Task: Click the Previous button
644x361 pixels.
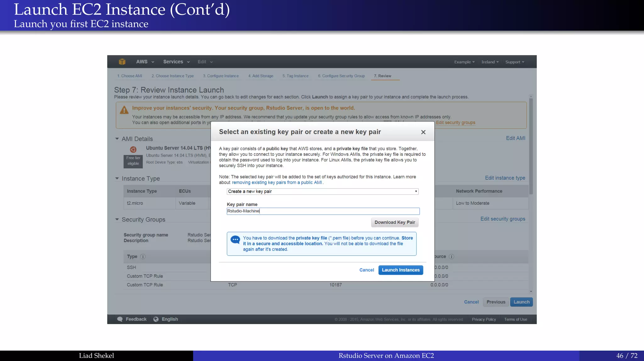Action: (496, 302)
